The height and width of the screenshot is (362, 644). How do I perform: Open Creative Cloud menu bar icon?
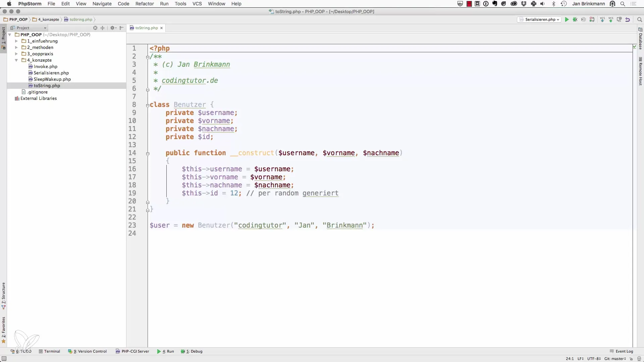coord(514,4)
